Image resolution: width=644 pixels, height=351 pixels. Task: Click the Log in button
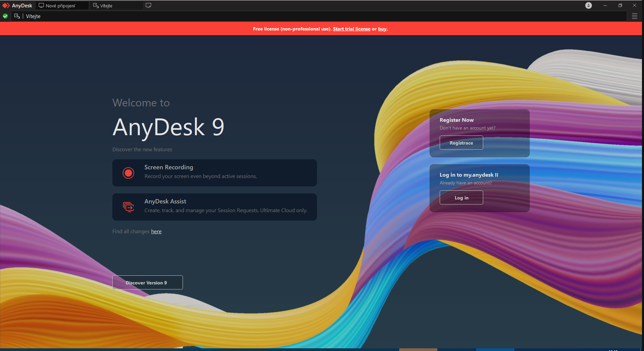(461, 197)
